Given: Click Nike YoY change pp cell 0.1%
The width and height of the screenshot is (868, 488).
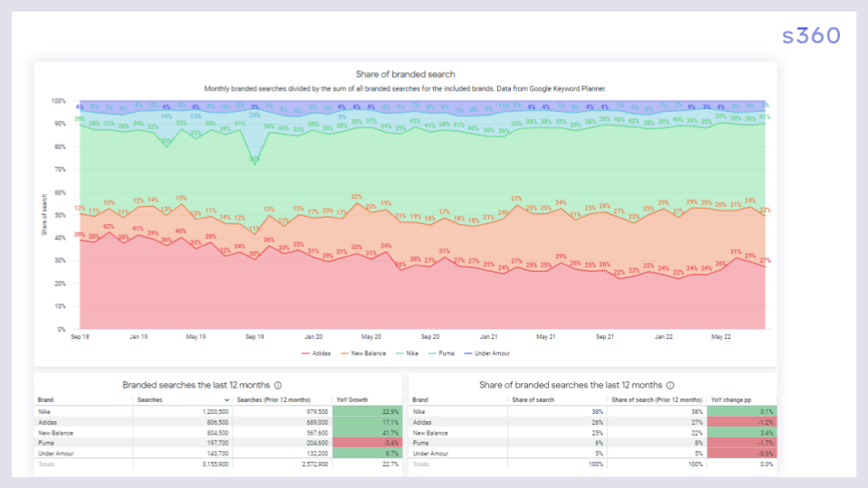Looking at the screenshot, I should coord(741,412).
